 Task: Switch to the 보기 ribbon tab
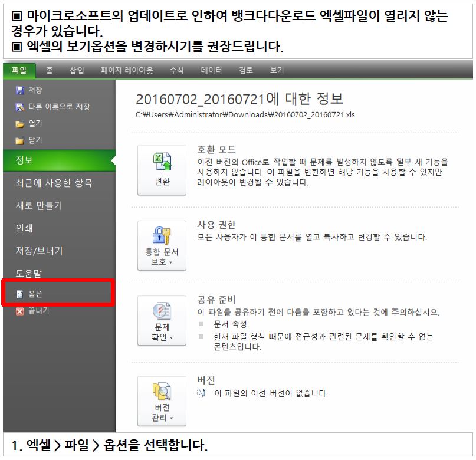(277, 70)
